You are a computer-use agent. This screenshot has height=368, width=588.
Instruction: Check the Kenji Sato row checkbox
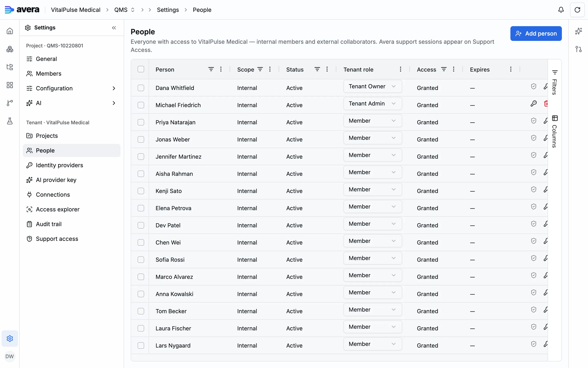click(x=141, y=191)
